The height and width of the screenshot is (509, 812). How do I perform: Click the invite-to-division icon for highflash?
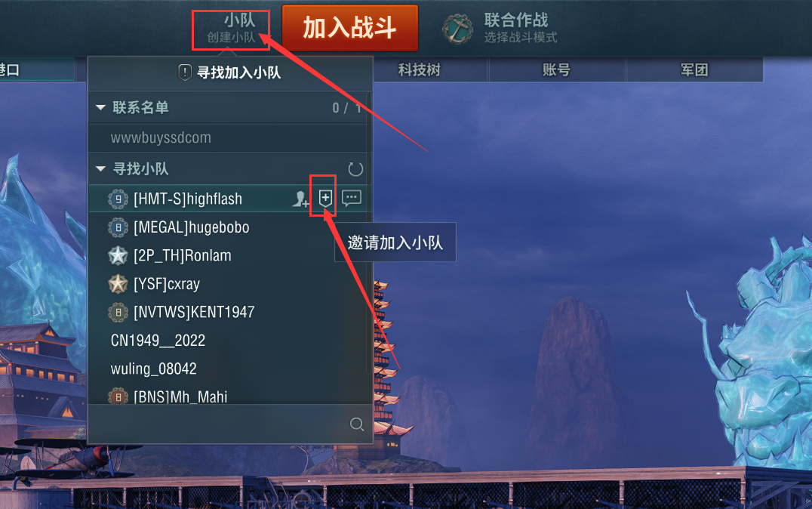(x=324, y=198)
